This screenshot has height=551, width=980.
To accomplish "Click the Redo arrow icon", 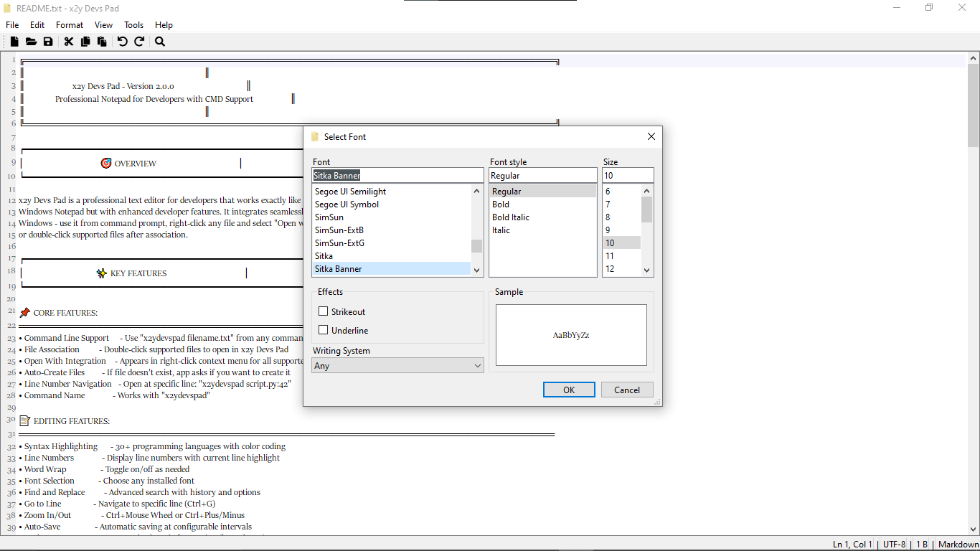I will point(139,42).
